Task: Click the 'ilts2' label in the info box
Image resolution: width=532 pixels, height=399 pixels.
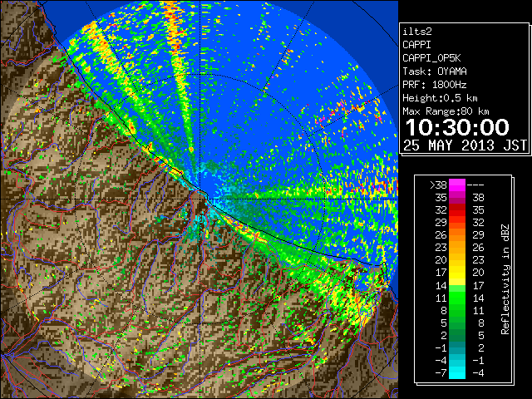Action: (x=417, y=32)
